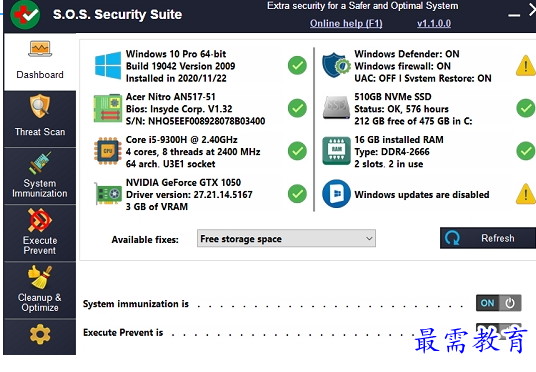Open the Threat Scan section
This screenshot has height=372, width=536.
(x=40, y=119)
